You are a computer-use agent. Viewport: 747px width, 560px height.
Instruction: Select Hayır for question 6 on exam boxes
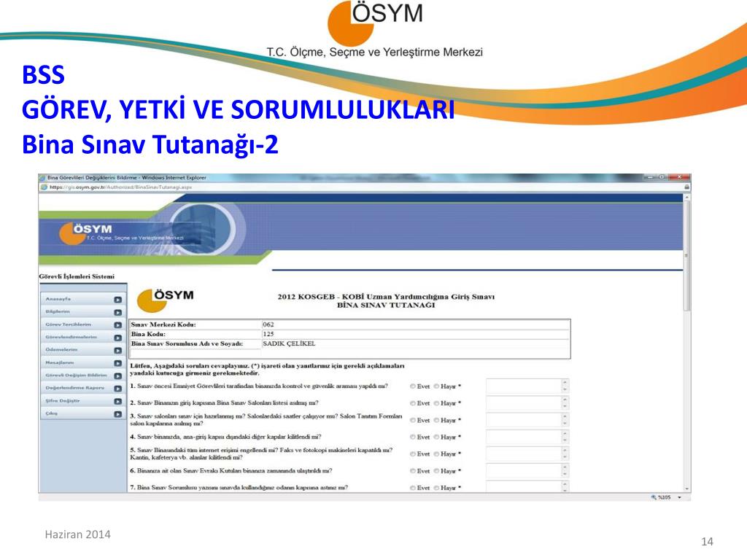436,471
